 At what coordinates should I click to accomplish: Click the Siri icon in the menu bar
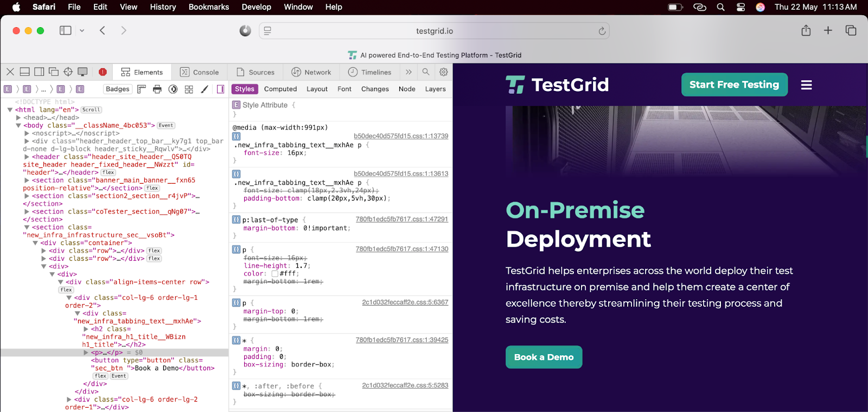tap(761, 7)
